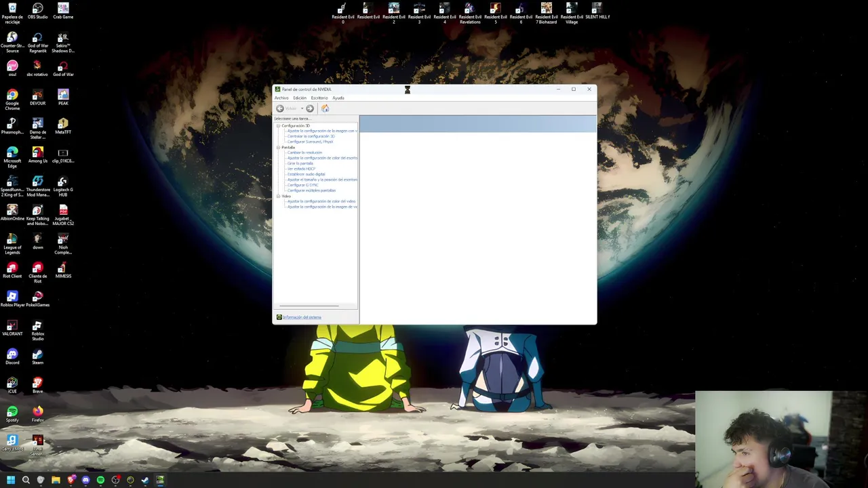This screenshot has height=488, width=868.
Task: Select the Resident Evil Revelations icon
Action: (x=470, y=14)
